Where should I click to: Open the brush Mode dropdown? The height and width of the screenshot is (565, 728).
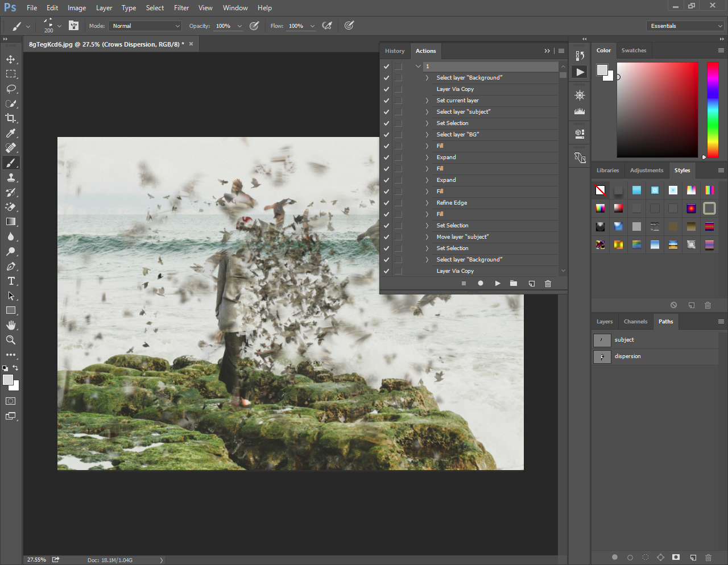click(146, 26)
